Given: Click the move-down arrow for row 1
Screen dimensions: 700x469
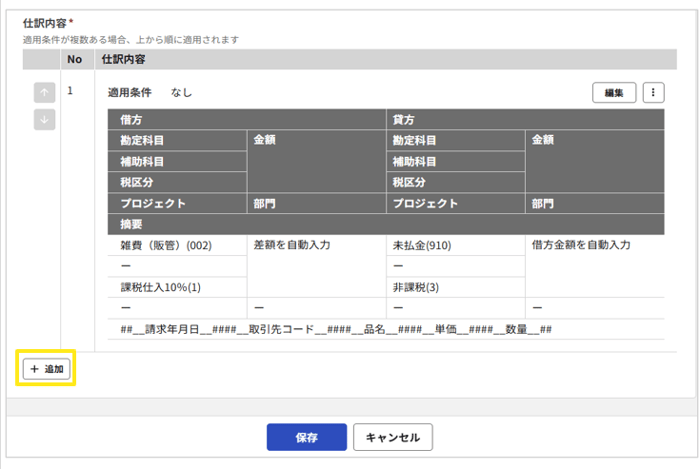Looking at the screenshot, I should [45, 119].
